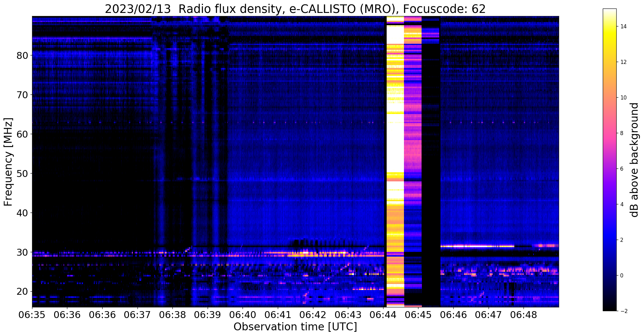Click the vertical dB color scale bar
This screenshot has height=336, width=644.
[609, 160]
